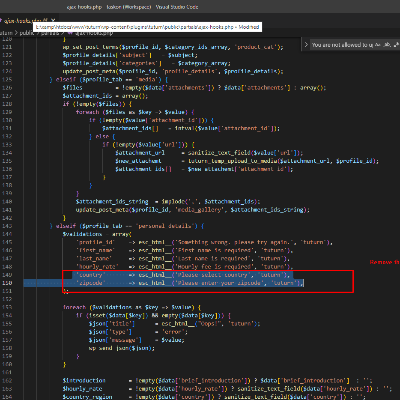400x400 pixels.
Task: Click the foreach ($files as $key => $value) line
Action: coord(135,112)
